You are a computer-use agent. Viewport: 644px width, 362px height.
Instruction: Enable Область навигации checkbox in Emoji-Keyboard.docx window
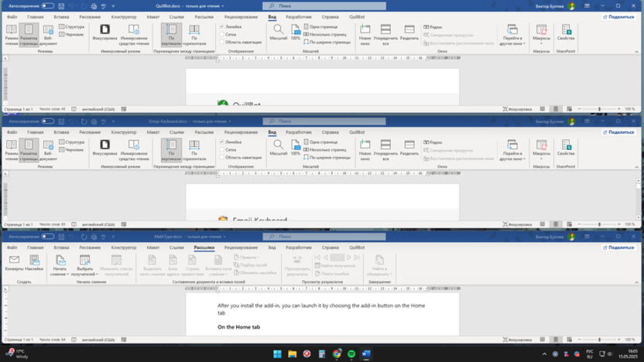(x=222, y=157)
